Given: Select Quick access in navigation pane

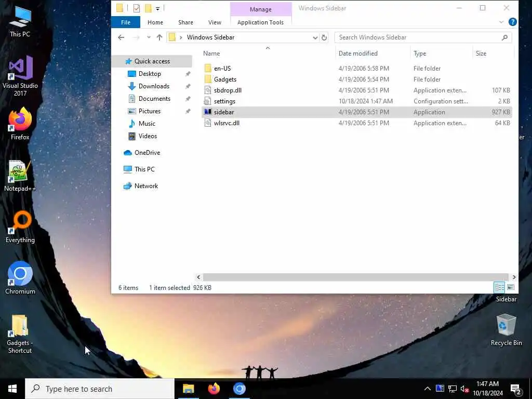Looking at the screenshot, I should tap(152, 61).
